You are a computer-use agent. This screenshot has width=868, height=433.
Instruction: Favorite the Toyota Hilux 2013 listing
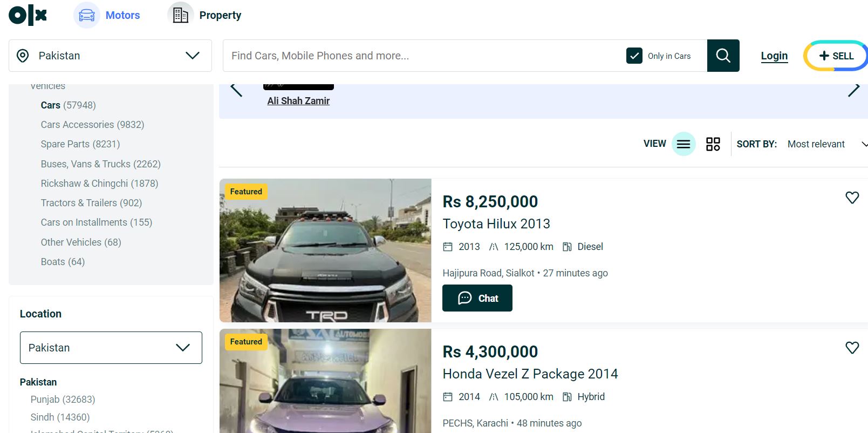point(852,198)
